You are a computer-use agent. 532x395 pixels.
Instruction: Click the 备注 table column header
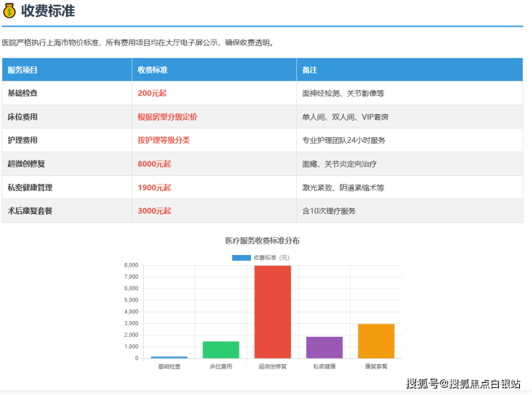tap(310, 70)
